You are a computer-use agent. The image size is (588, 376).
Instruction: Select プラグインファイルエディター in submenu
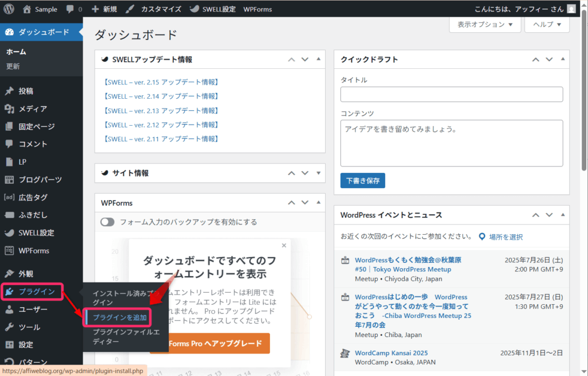[x=126, y=336]
